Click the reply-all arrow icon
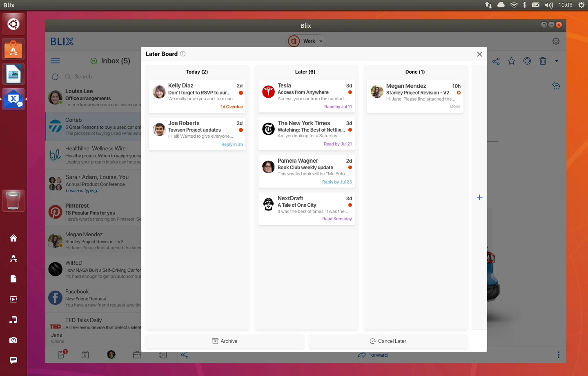Screen dimensions: 588x376 (x=556, y=85)
